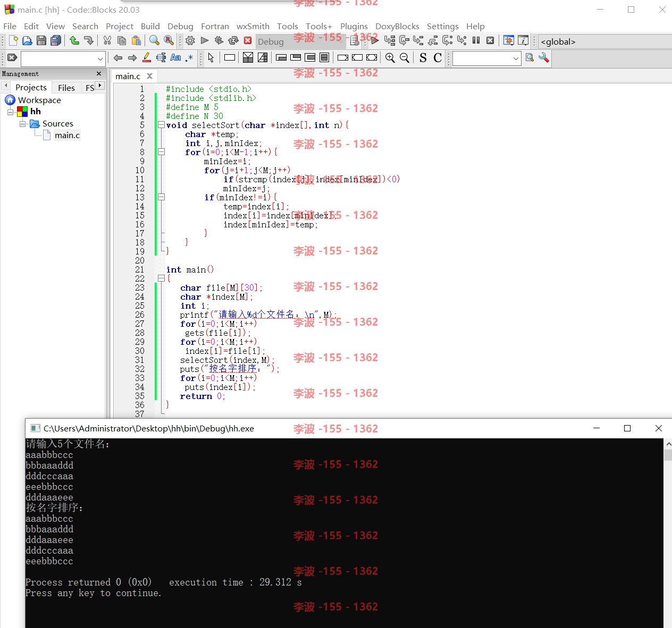Build the project with the gear icon
672x628 pixels.
(190, 40)
